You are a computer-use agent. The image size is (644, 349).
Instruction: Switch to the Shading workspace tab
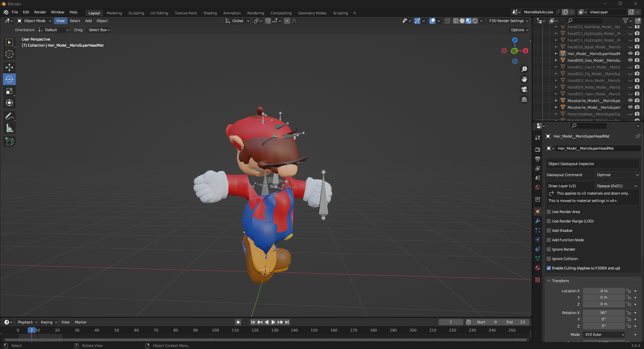coord(210,13)
